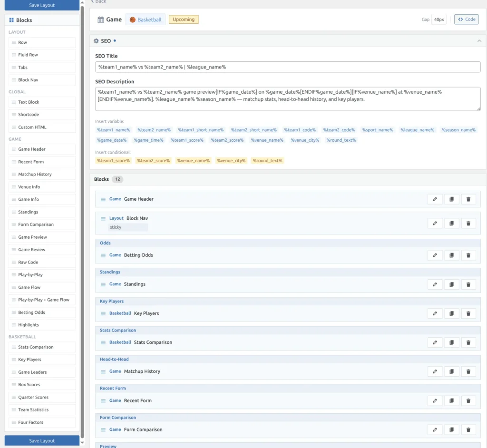Image resolution: width=487 pixels, height=448 pixels.
Task: Select Tabs block in sidebar
Action: [42, 68]
